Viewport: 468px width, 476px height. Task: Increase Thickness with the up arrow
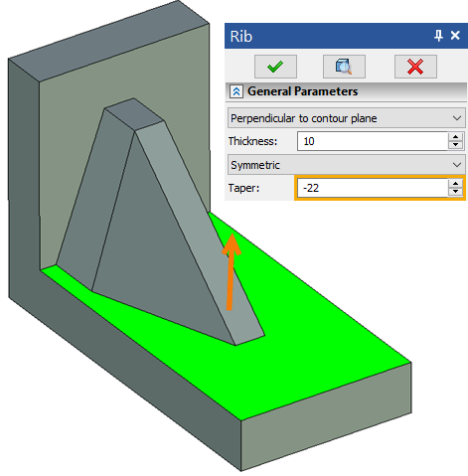[456, 137]
